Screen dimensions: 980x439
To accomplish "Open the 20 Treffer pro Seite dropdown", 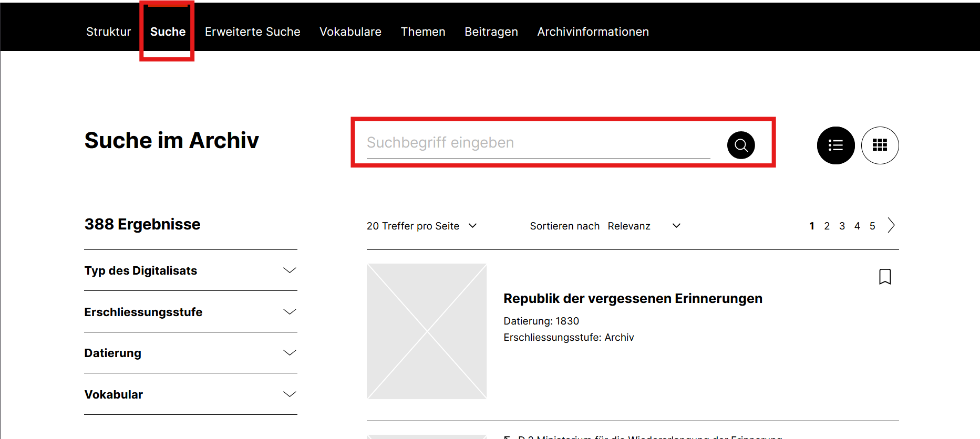I will coord(422,226).
